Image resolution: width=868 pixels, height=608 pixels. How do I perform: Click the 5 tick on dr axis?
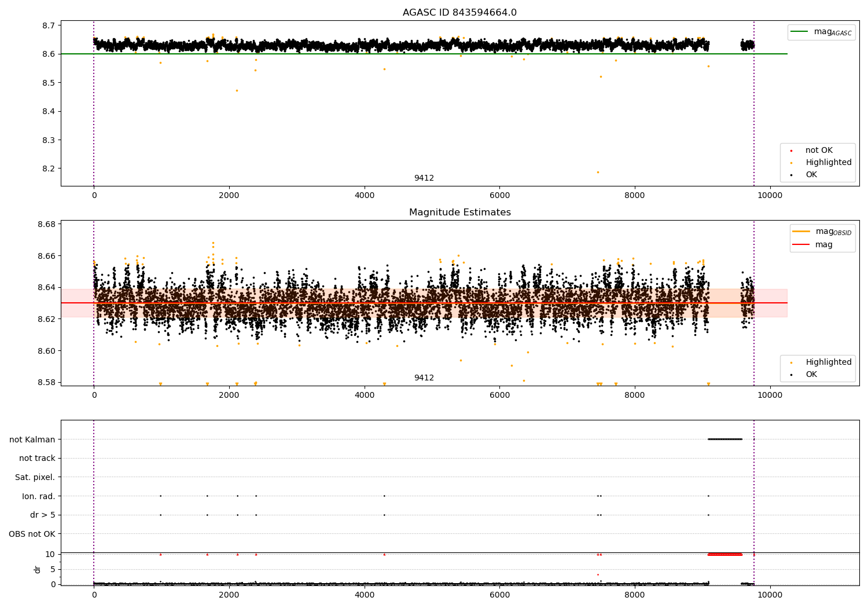click(53, 569)
